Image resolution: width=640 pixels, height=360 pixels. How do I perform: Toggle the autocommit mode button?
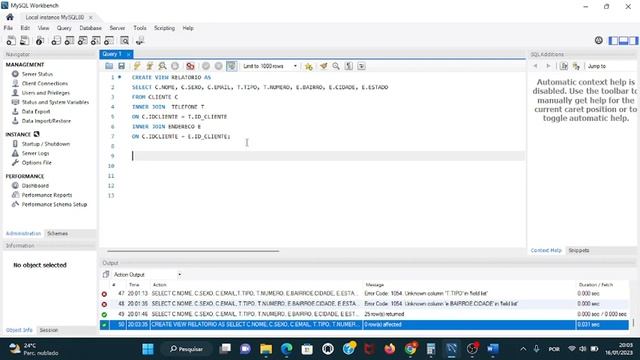(231, 66)
